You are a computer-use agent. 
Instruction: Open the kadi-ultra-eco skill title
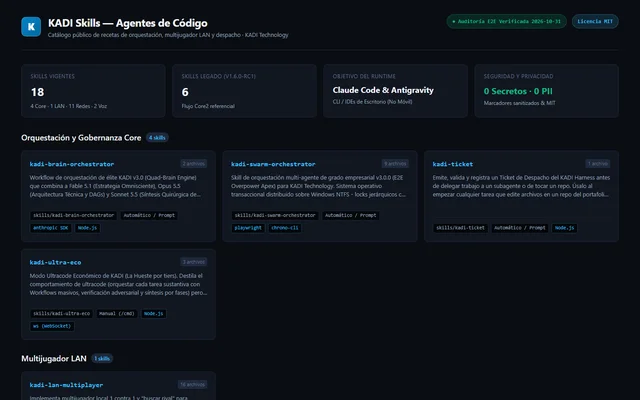(55, 262)
